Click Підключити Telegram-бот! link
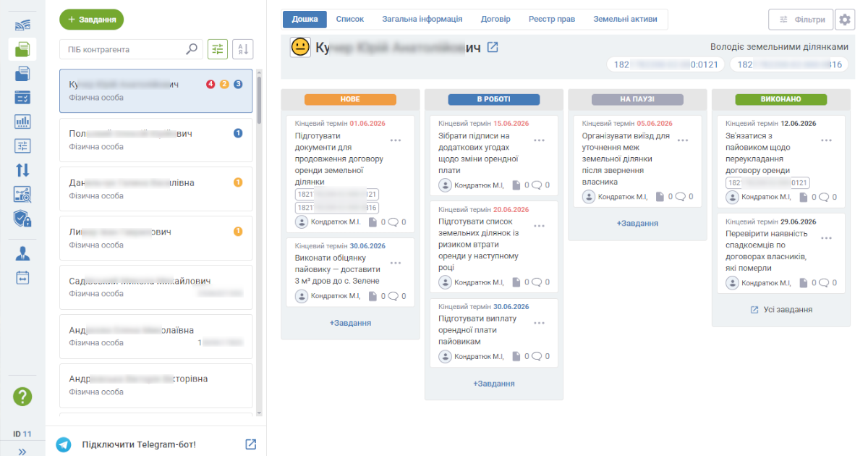Screen dimensions: 868x456 pyautogui.click(x=139, y=444)
